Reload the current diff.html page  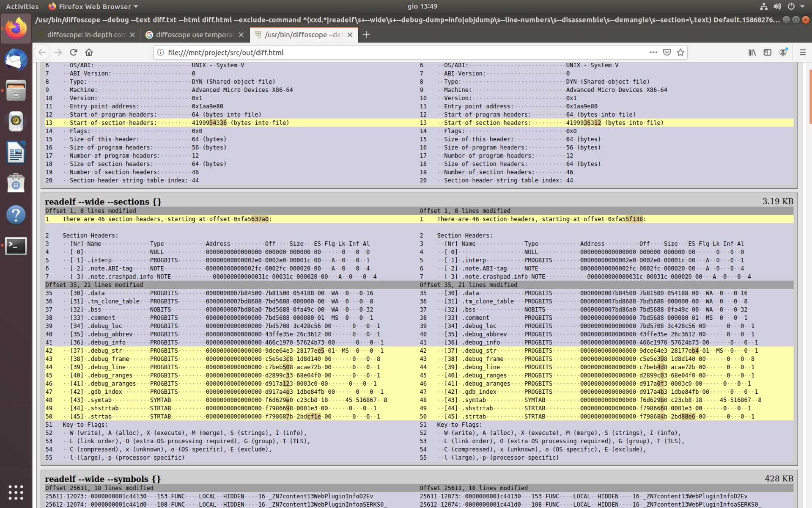tap(74, 52)
